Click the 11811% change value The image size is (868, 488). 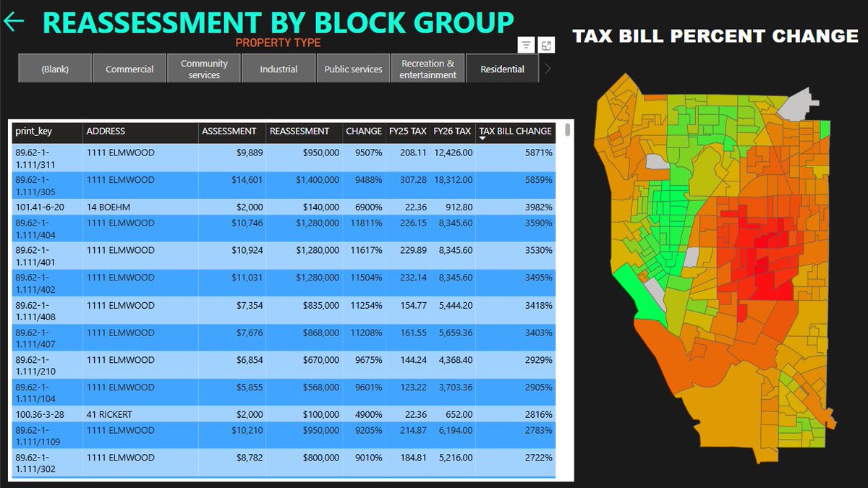pyautogui.click(x=367, y=223)
